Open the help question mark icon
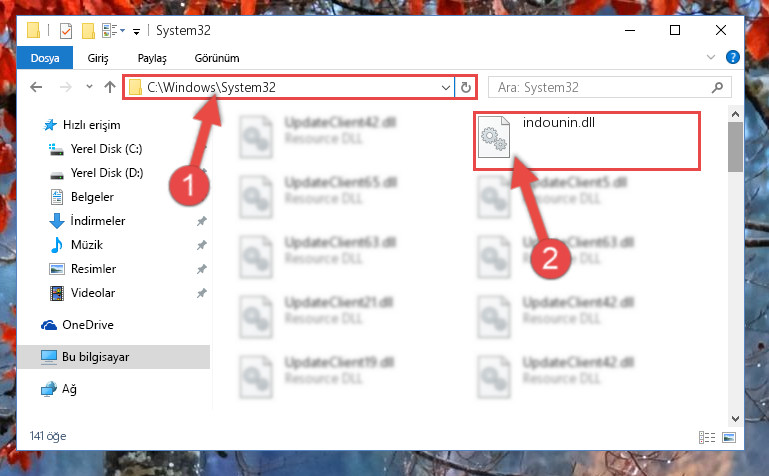This screenshot has width=769, height=476. pos(733,57)
